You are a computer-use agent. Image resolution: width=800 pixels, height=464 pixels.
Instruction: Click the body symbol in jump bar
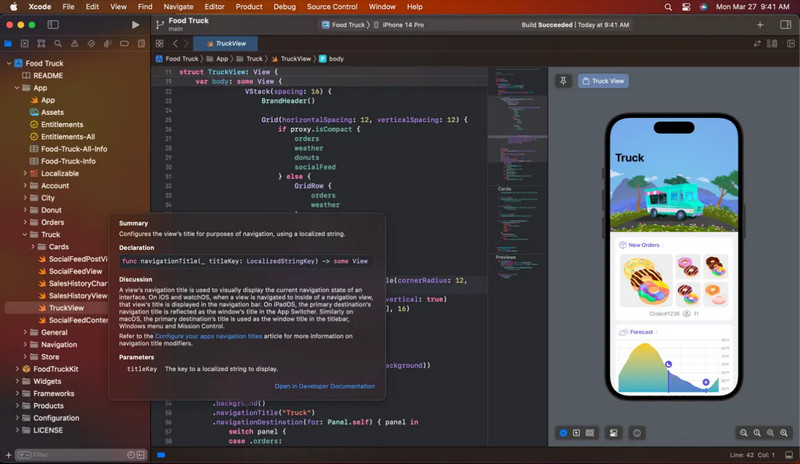(x=331, y=59)
